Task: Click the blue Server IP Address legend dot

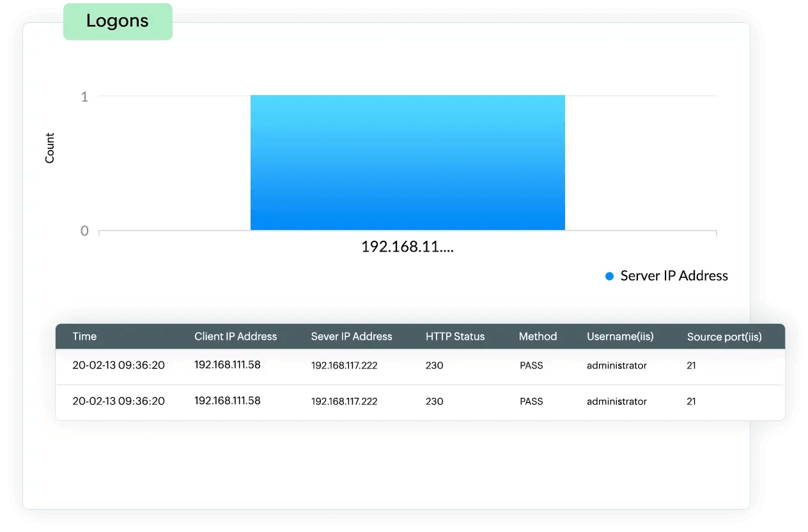Action: (x=609, y=276)
